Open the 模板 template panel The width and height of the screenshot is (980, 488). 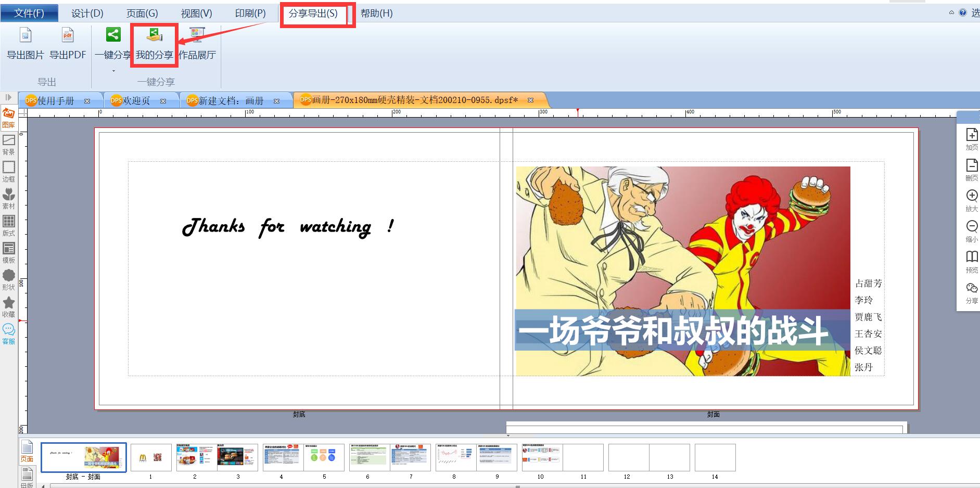9,253
